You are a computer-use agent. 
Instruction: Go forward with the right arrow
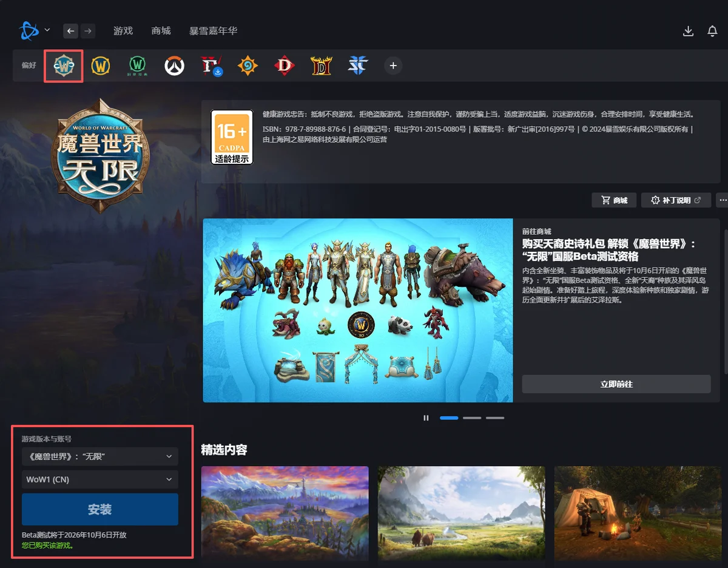coord(88,31)
